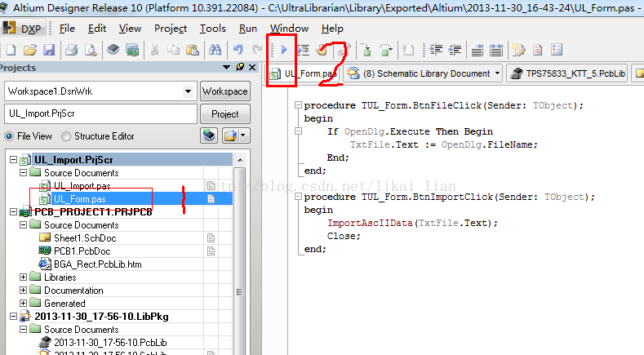Step into with the first green block icon
644x355 pixels.
pyautogui.click(x=366, y=50)
